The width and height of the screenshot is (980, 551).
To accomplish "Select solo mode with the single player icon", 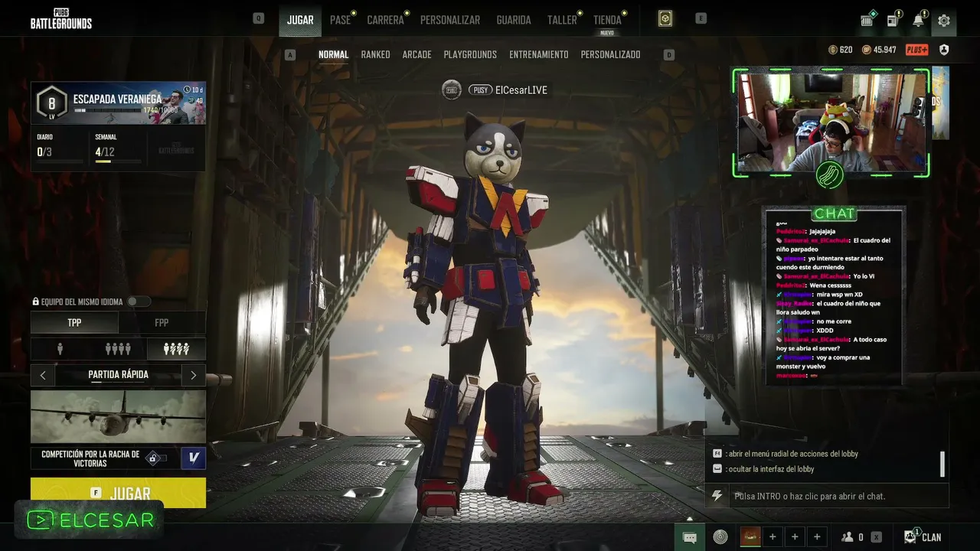I will (x=60, y=349).
